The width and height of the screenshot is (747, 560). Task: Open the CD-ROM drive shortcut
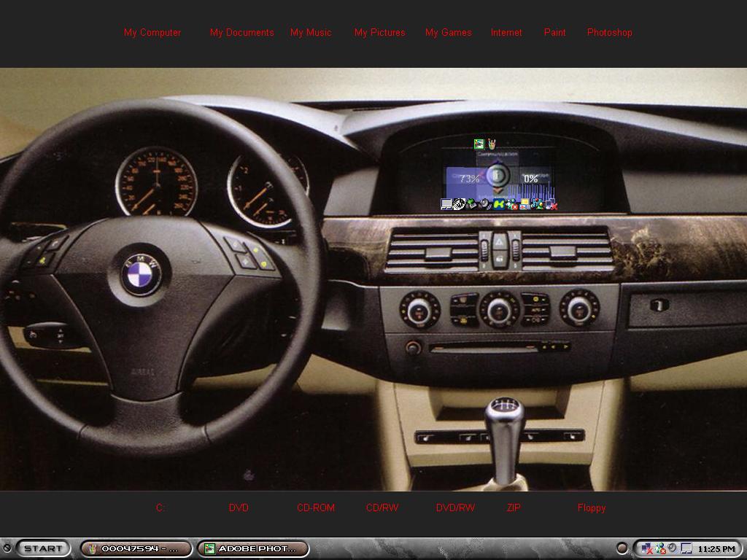(316, 507)
